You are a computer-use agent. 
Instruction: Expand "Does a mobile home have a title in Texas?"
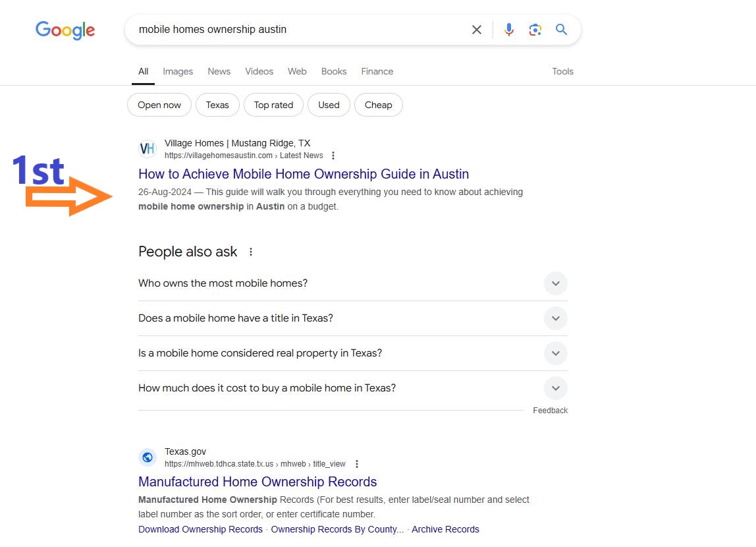(x=353, y=318)
